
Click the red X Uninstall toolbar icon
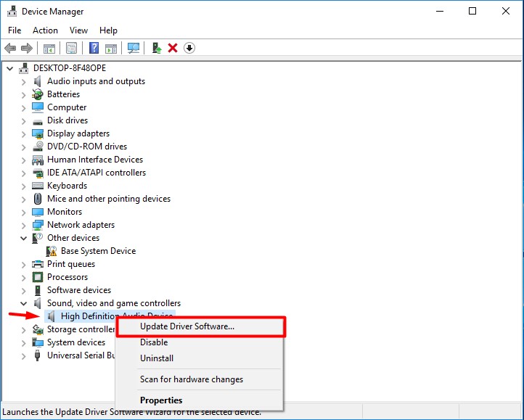point(173,48)
